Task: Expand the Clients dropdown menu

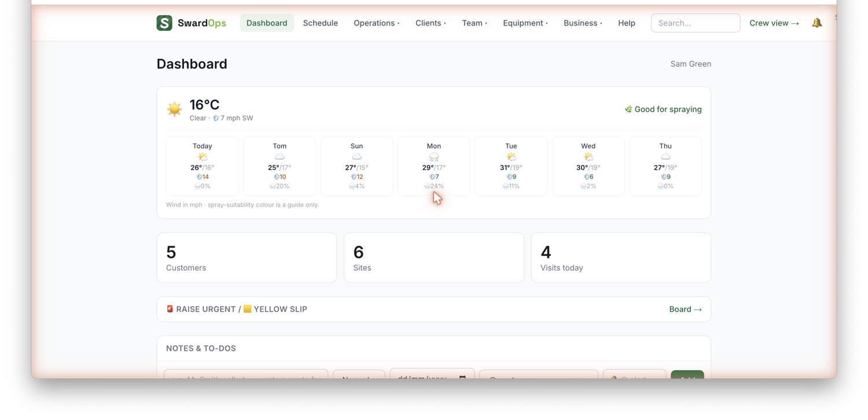Action: 431,23
